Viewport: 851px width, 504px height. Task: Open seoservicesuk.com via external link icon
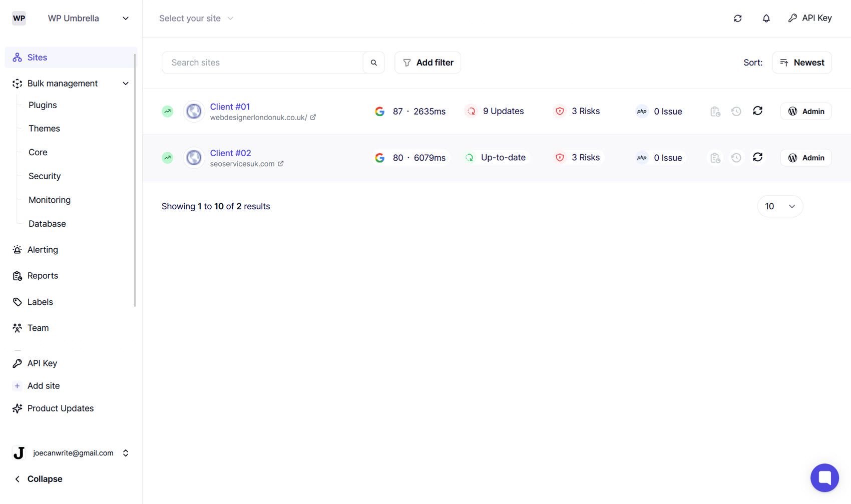[281, 163]
